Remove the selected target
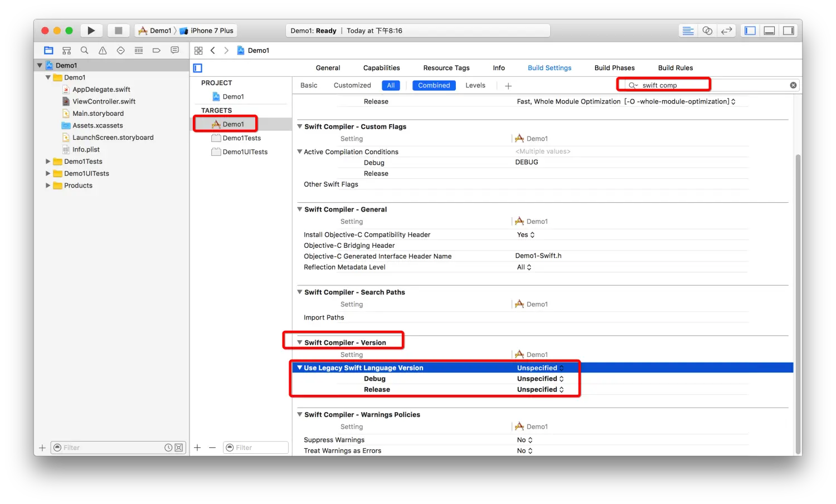Image resolution: width=836 pixels, height=504 pixels. 212,448
